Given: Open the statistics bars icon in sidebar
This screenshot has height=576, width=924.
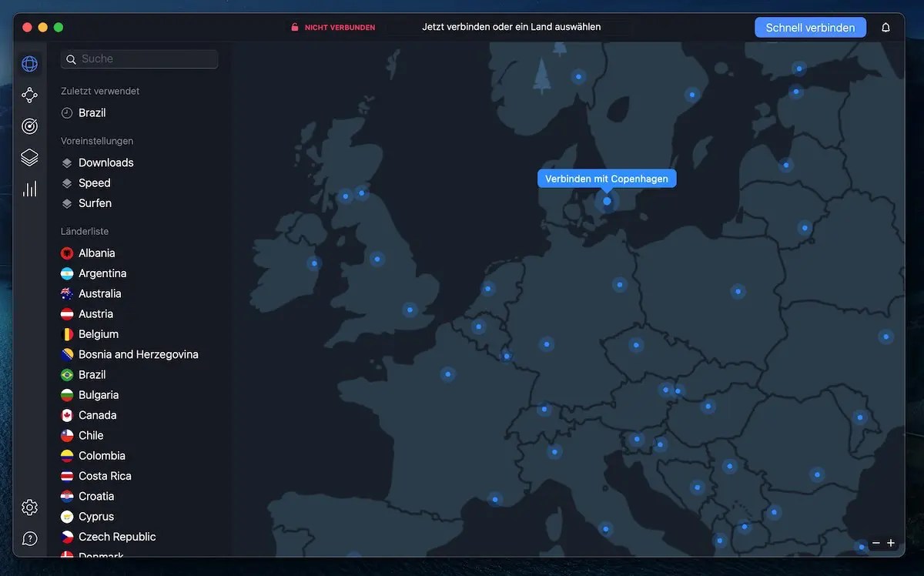Looking at the screenshot, I should coord(29,189).
